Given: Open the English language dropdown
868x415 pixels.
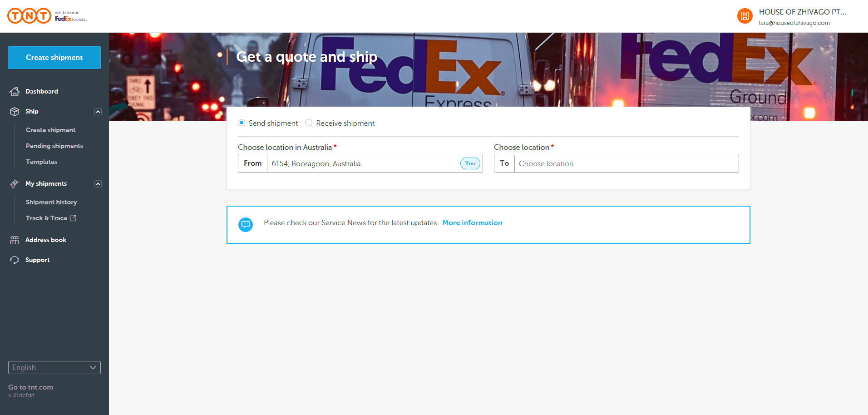Looking at the screenshot, I should coord(54,368).
